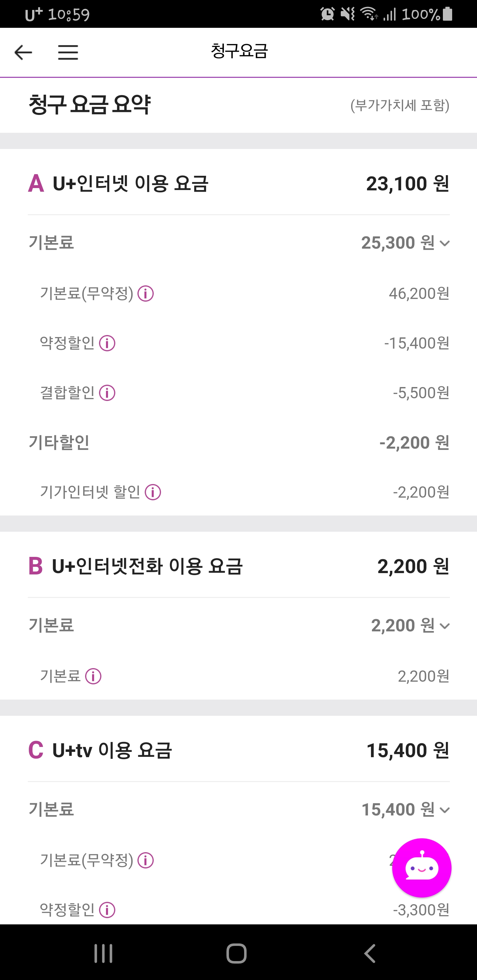Select the U+인터넷전화 이용 요금 section header

(x=147, y=566)
